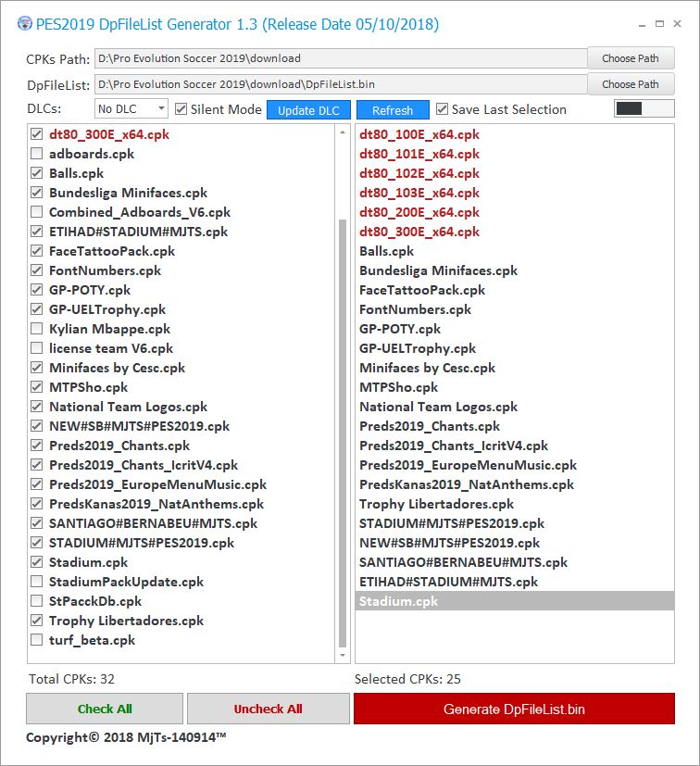Click the Uncheck All button
The width and height of the screenshot is (700, 766).
coord(269,709)
